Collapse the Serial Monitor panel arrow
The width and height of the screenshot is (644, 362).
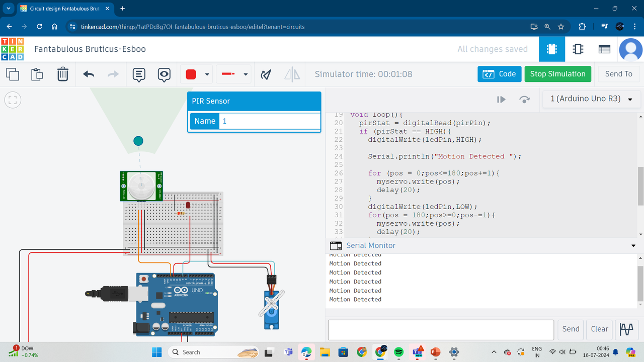(x=633, y=246)
